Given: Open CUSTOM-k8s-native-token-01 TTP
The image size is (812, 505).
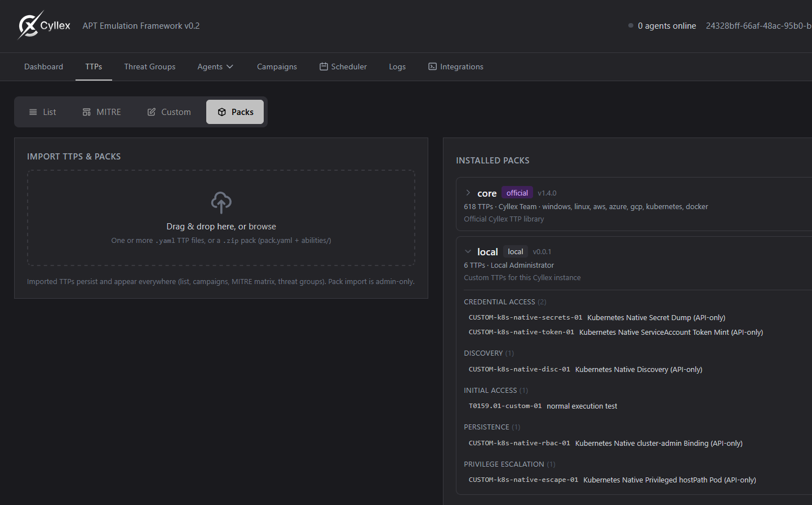Looking at the screenshot, I should pos(616,332).
